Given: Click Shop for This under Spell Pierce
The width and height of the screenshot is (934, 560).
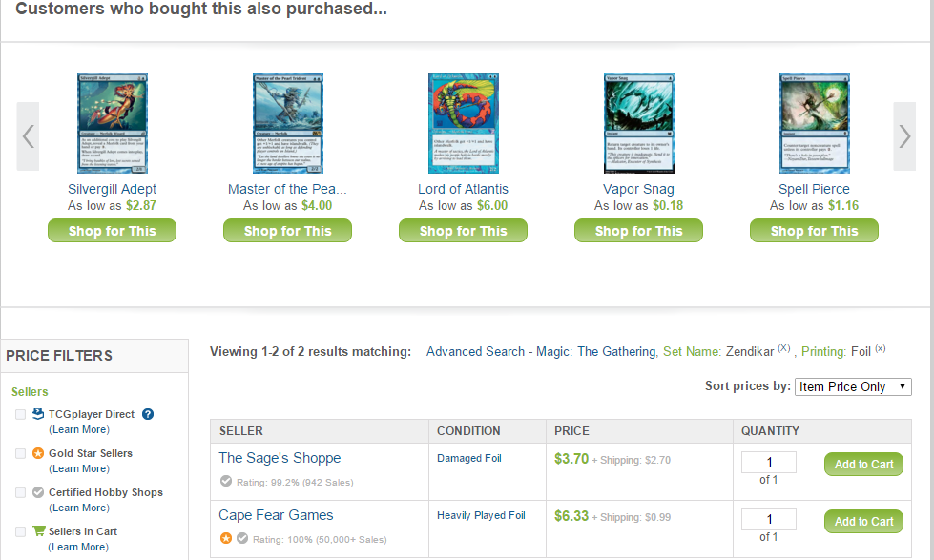Looking at the screenshot, I should coord(815,231).
